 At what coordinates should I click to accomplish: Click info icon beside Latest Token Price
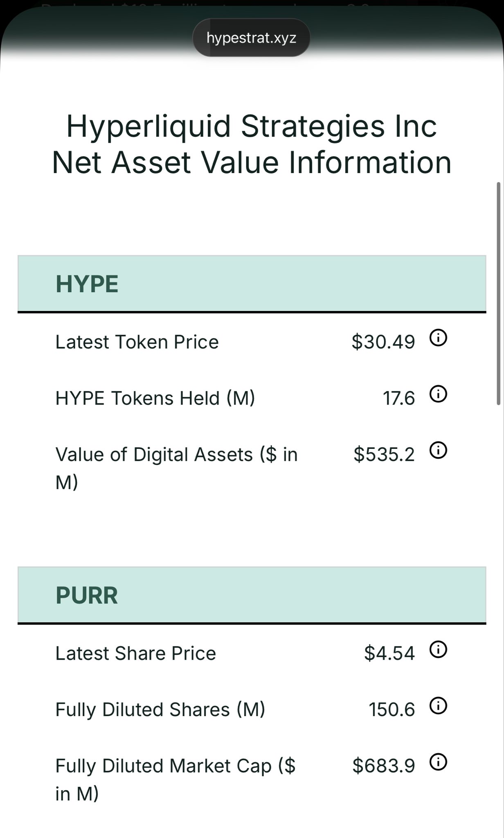tap(438, 338)
